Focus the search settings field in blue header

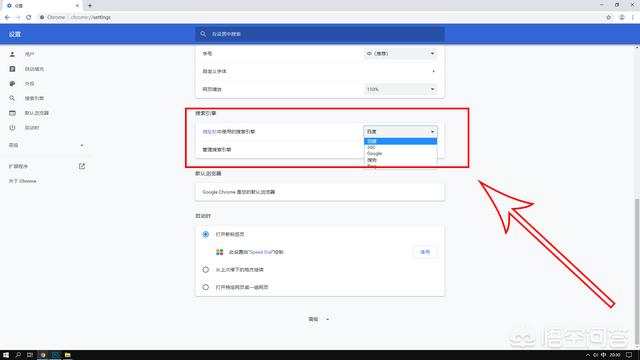click(320, 34)
